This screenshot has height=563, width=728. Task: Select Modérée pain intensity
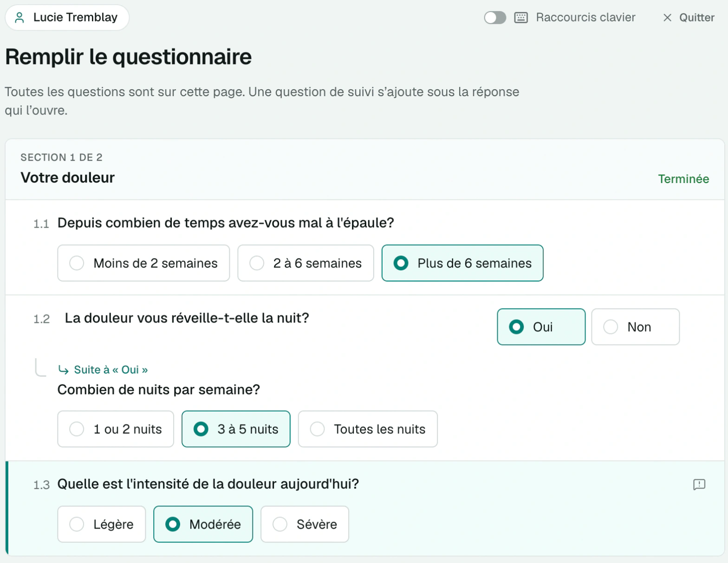click(x=203, y=524)
